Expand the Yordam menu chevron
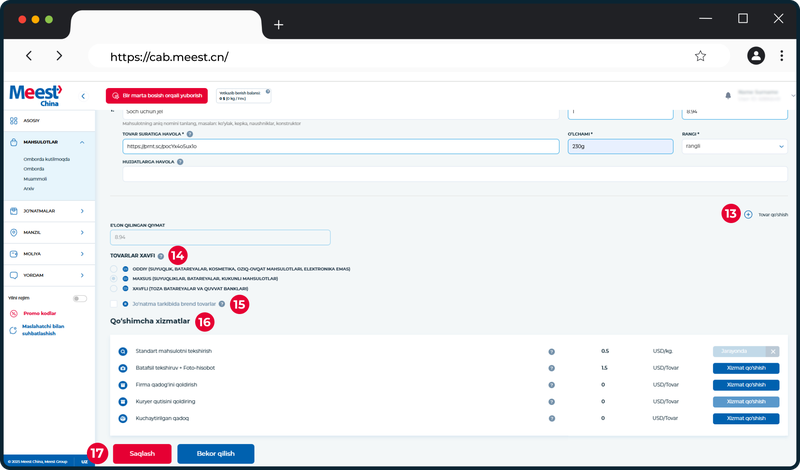The height and width of the screenshot is (470, 800). (82, 275)
